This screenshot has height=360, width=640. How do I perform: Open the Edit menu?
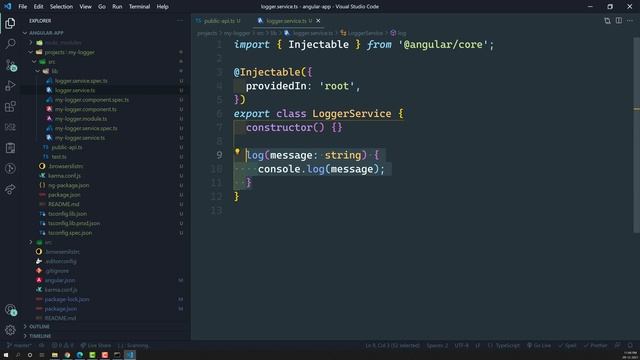38,7
